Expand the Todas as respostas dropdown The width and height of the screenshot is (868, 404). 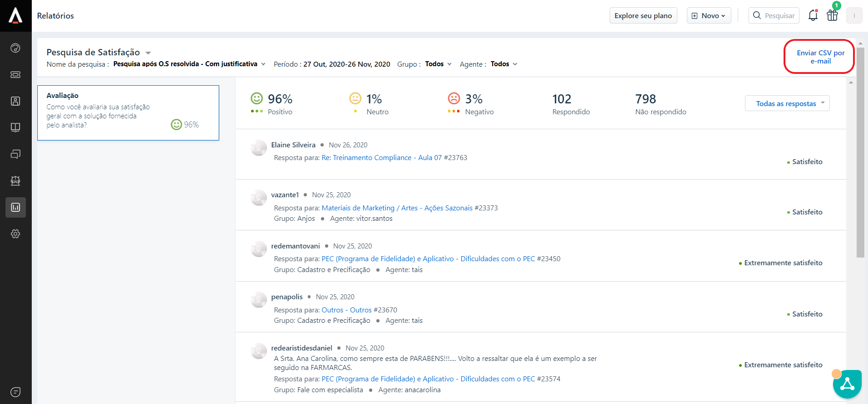787,103
